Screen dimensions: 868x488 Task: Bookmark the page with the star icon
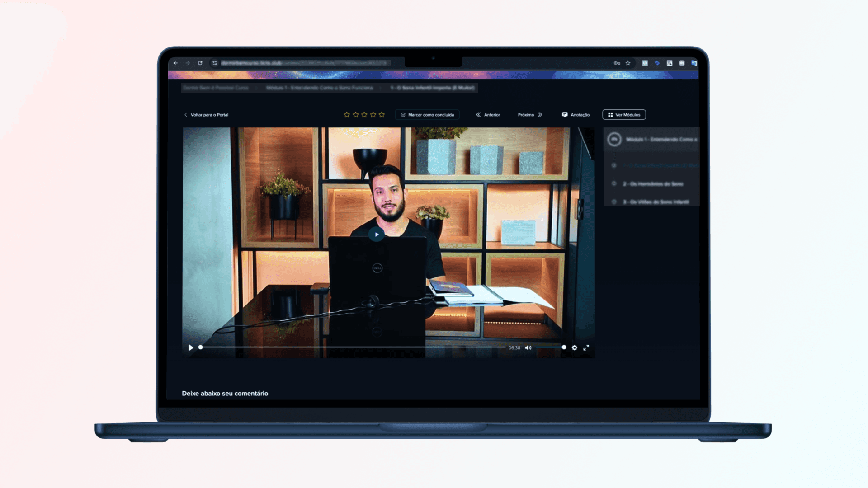(x=628, y=63)
